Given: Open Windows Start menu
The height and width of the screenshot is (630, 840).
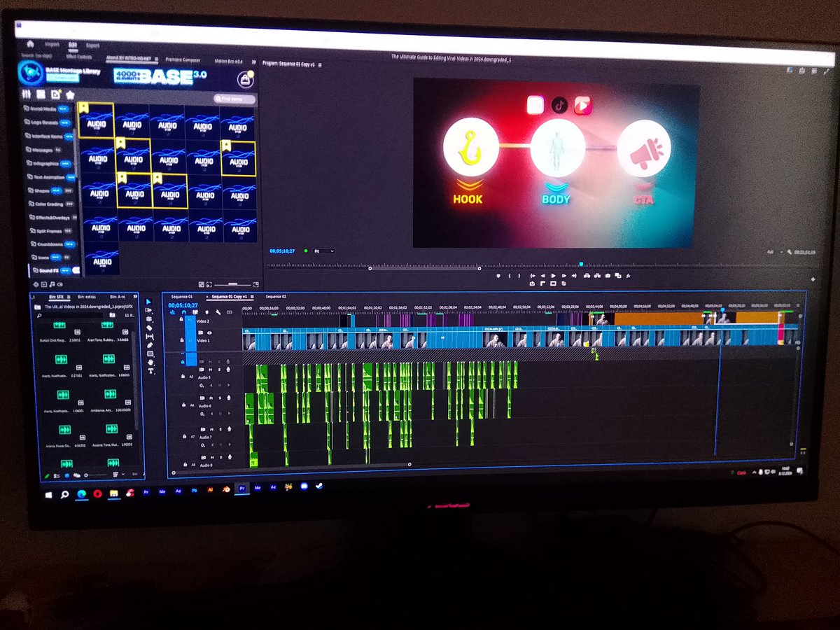Looking at the screenshot, I should [49, 494].
